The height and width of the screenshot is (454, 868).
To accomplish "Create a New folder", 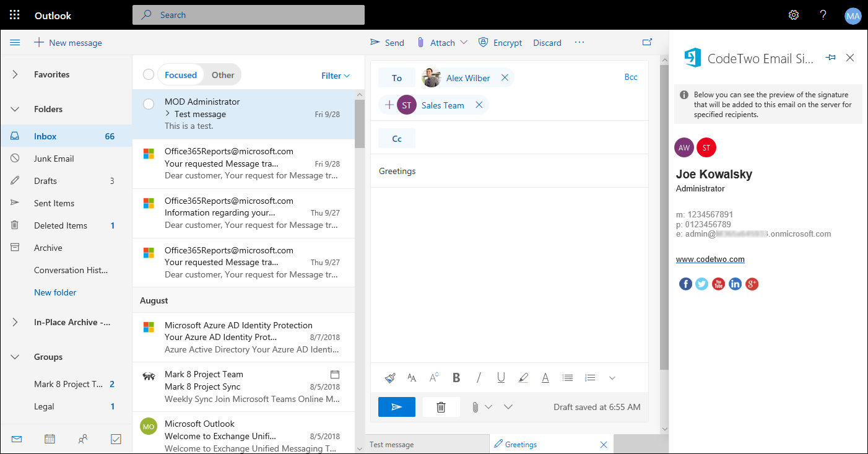I will click(x=55, y=292).
